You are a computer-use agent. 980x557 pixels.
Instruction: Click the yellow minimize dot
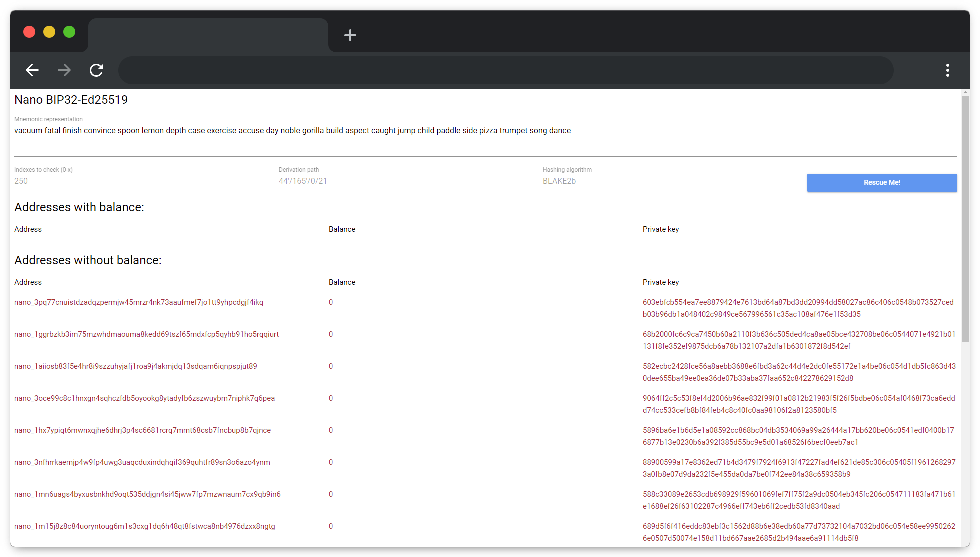click(49, 32)
